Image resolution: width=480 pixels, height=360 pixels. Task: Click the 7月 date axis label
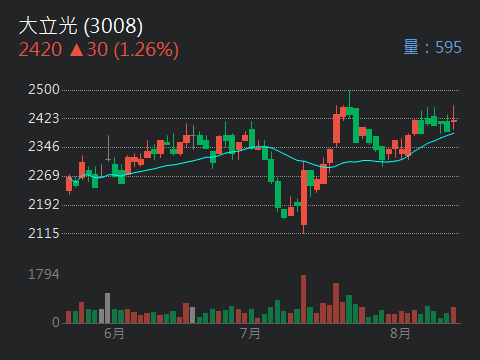(250, 333)
